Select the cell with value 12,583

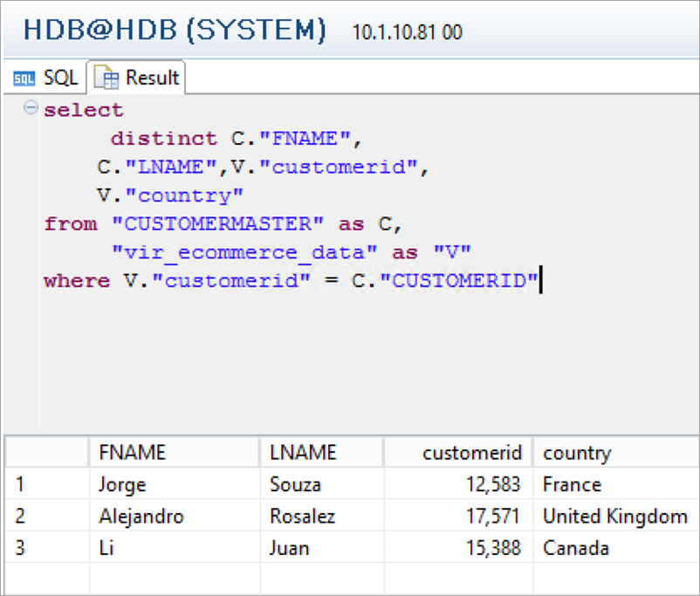[458, 484]
